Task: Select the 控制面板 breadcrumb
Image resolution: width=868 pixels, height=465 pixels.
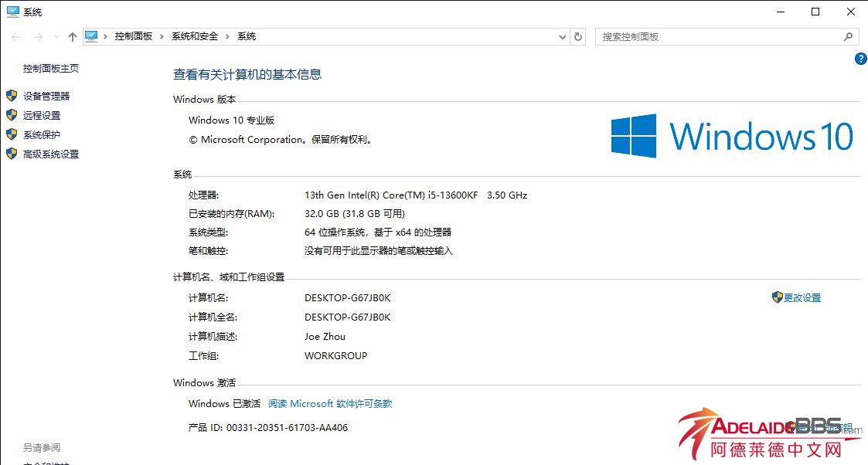Action: click(134, 36)
